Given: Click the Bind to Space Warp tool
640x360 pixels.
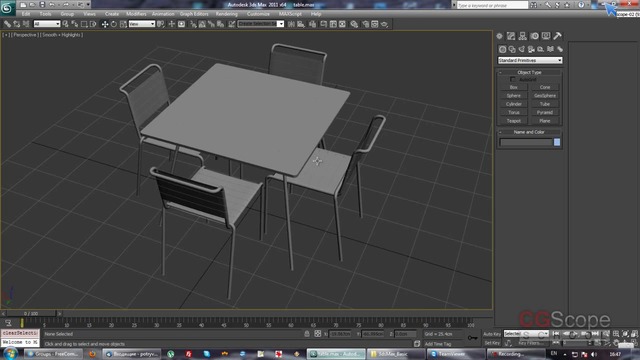Looking at the screenshot, I should 26,24.
